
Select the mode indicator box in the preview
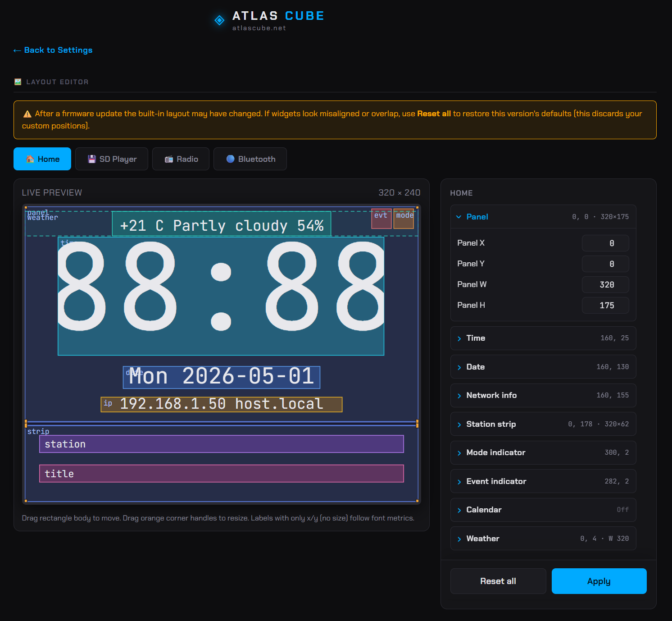point(404,219)
